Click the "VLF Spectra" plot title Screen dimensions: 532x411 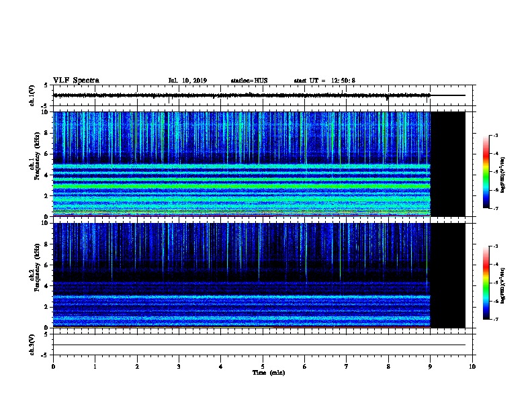click(x=76, y=81)
